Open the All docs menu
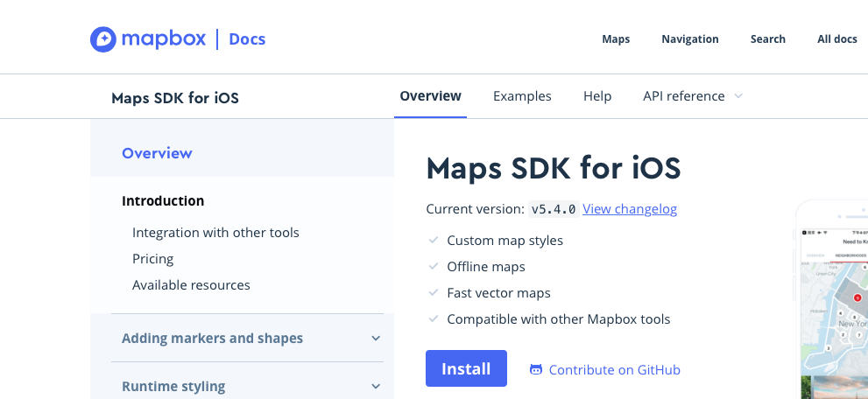This screenshot has width=868, height=399. point(837,38)
